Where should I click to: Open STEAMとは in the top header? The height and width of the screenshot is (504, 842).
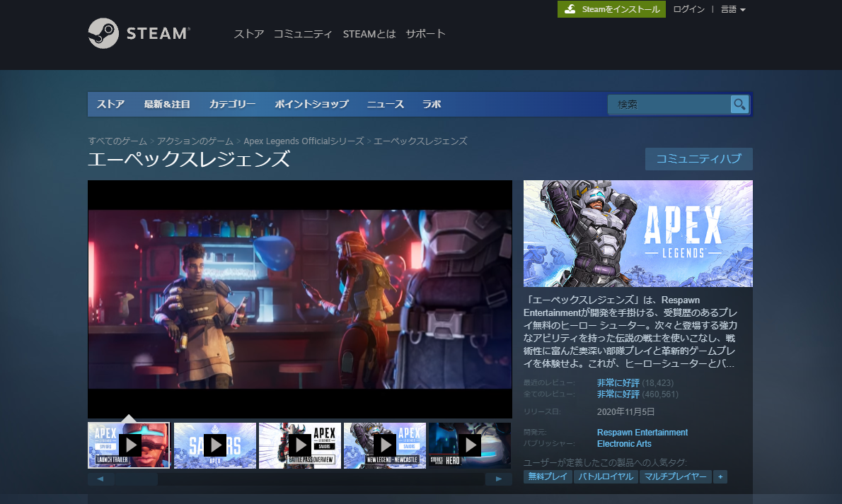pyautogui.click(x=369, y=34)
